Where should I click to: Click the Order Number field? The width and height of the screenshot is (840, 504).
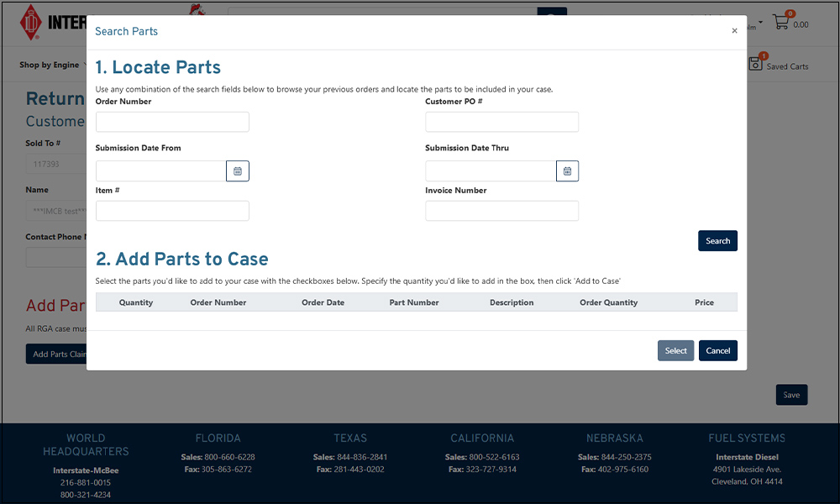pos(172,122)
